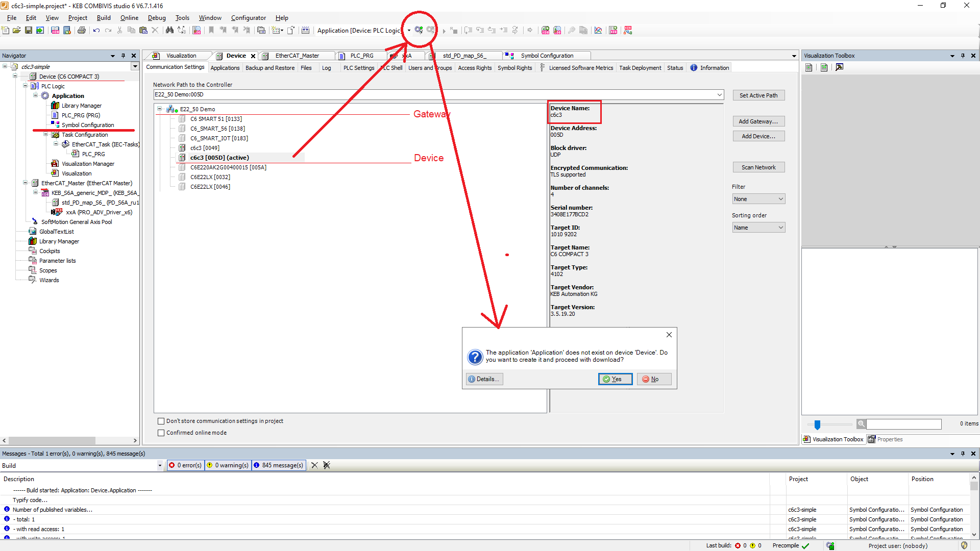Viewport: 980px width, 551px height.
Task: Click the Undo toolbar icon
Action: pos(96,30)
